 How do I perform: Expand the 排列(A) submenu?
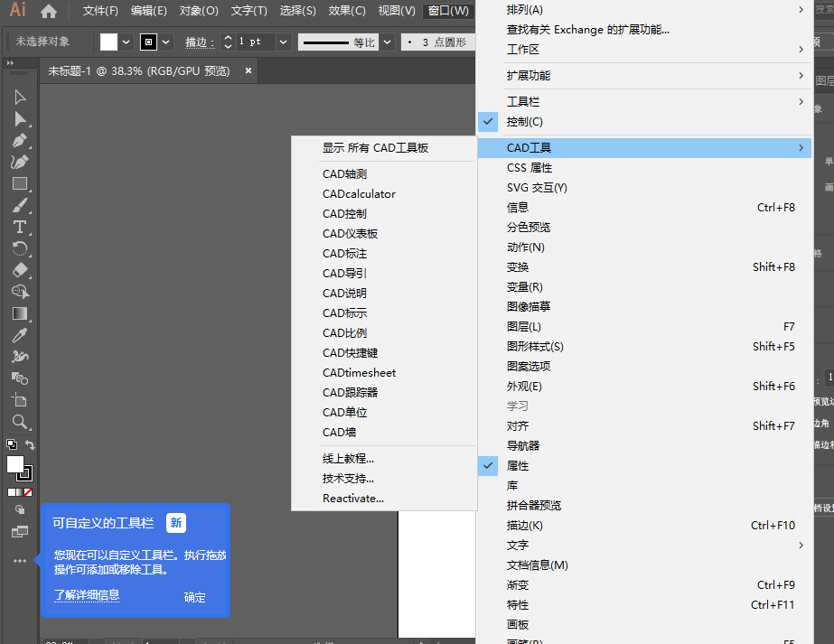644,10
